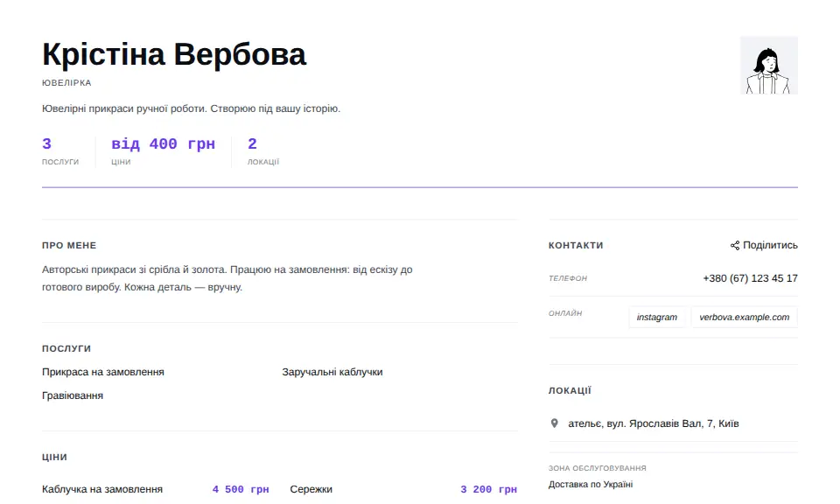Click the 'від 400 грн' stat value
Screen dimensions: 840x504
click(163, 143)
